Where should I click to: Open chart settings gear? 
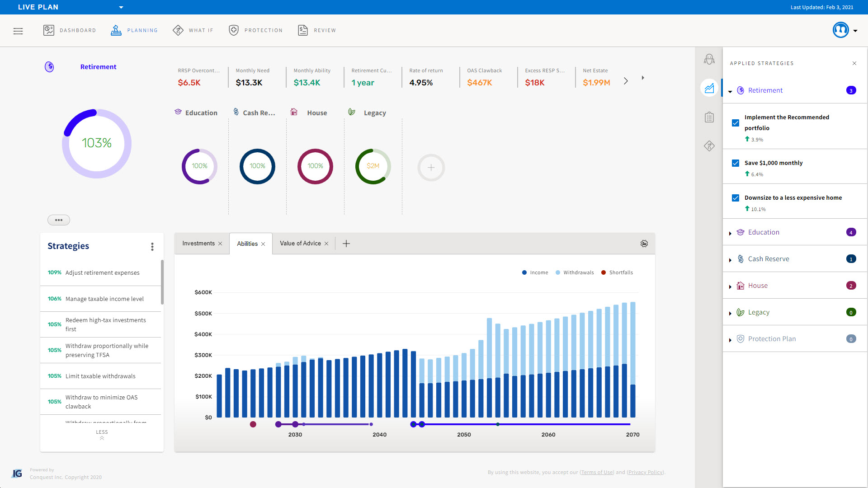(644, 244)
